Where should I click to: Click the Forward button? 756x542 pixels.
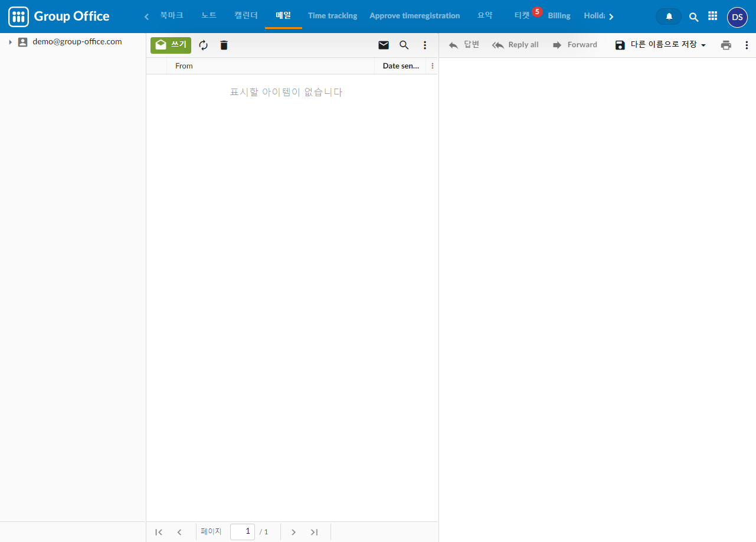(x=575, y=45)
